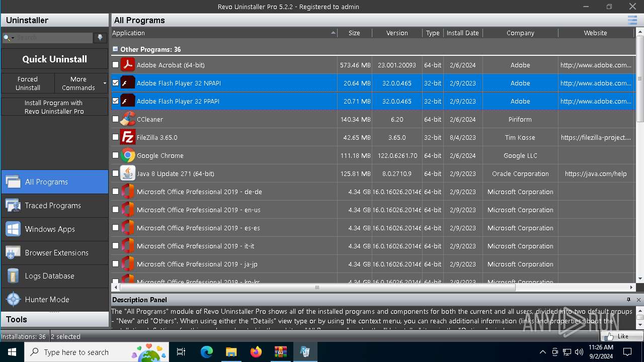The height and width of the screenshot is (362, 644).
Task: Click the horizontal scrollbar right arrow
Action: coord(632,288)
